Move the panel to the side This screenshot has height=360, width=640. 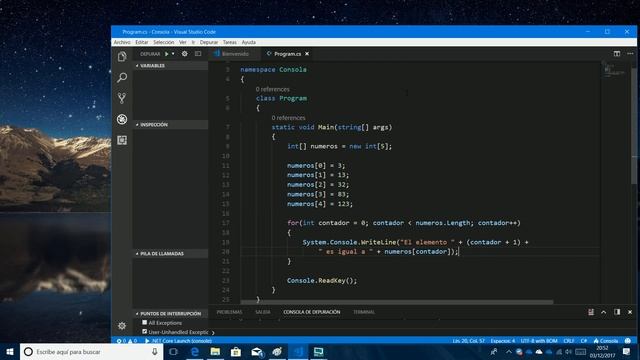pos(617,312)
